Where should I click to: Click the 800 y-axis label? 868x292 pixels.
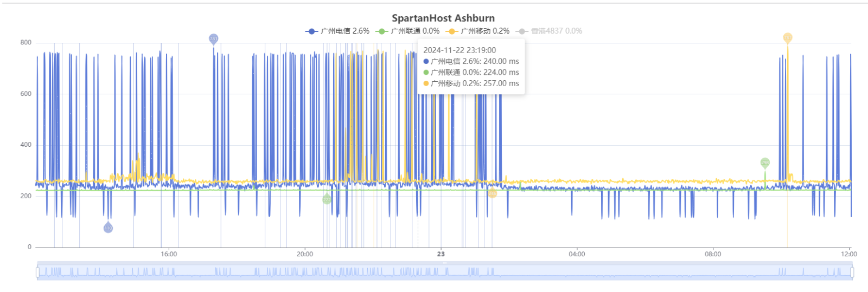pyautogui.click(x=25, y=43)
